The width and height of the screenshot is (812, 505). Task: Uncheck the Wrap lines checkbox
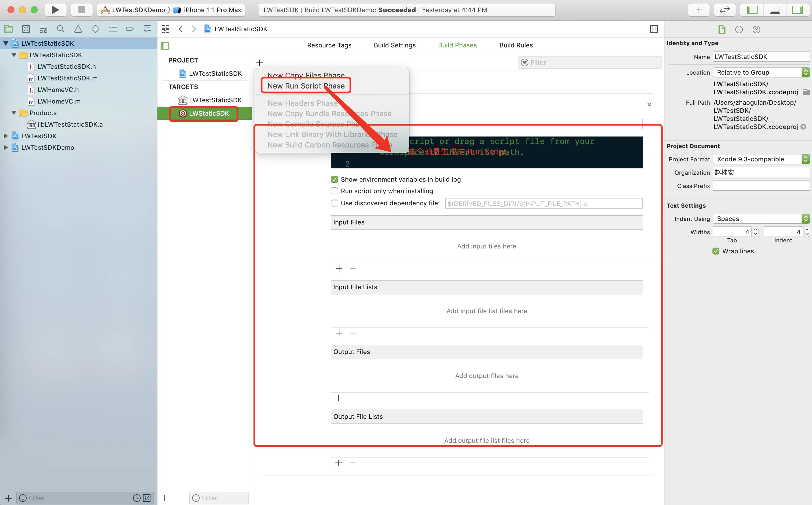click(x=716, y=251)
